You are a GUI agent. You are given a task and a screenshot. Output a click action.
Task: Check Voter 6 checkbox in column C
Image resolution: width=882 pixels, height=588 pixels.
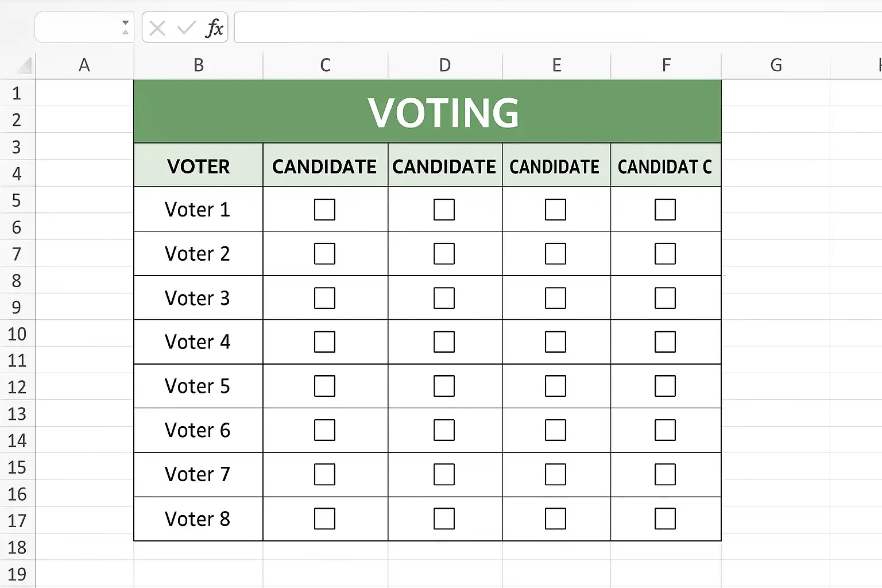324,430
